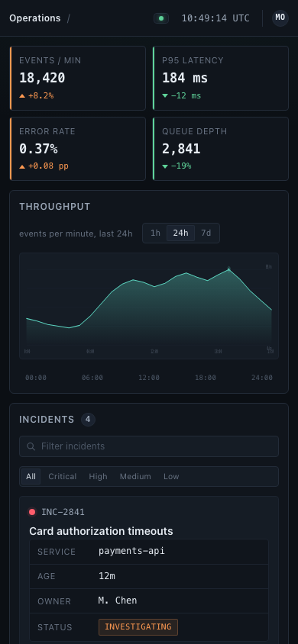The width and height of the screenshot is (298, 644).
Task: Click the payments-api service value
Action: coord(131,551)
